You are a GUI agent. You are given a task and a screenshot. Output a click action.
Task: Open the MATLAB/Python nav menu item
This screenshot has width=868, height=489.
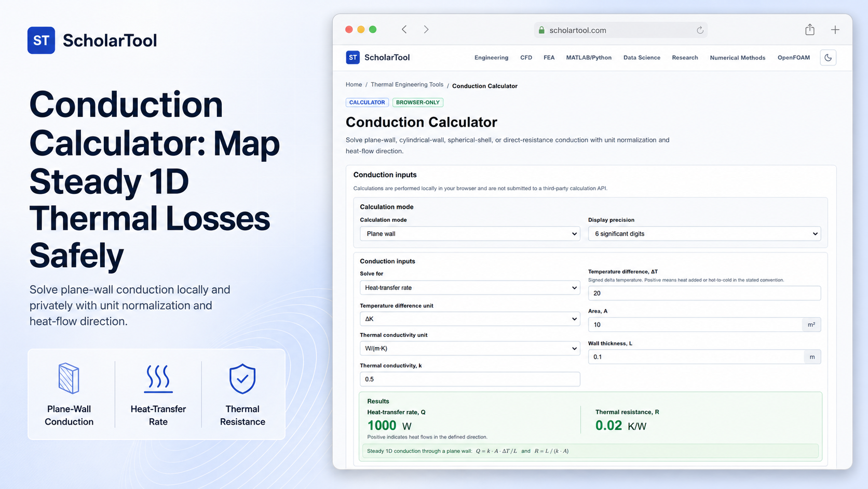click(589, 58)
